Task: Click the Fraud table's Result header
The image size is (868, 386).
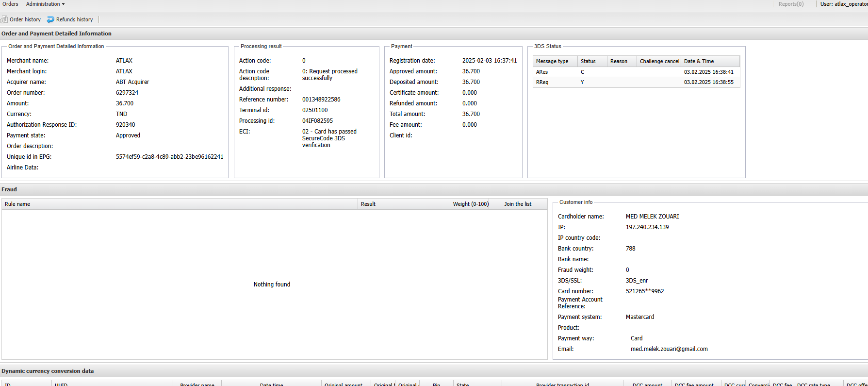Action: [368, 204]
